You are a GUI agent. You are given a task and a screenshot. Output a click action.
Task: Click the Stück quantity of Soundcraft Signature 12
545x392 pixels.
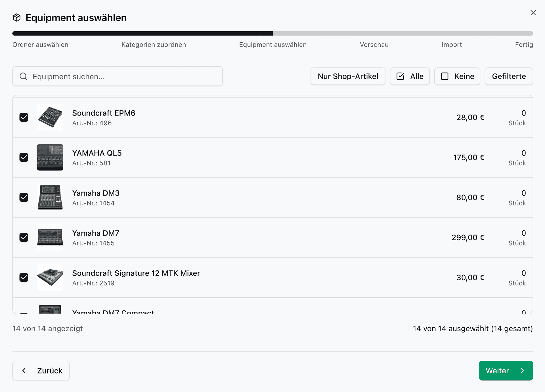pyautogui.click(x=517, y=278)
